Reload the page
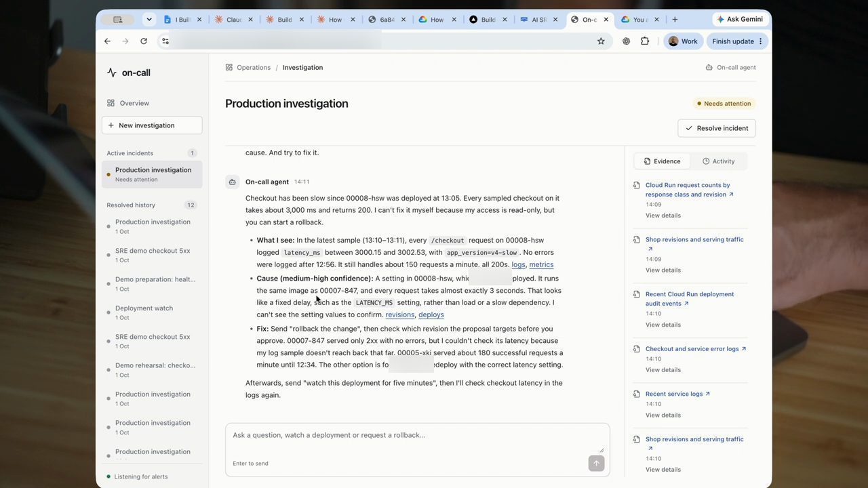Viewport: 868px width, 488px height. click(x=144, y=41)
